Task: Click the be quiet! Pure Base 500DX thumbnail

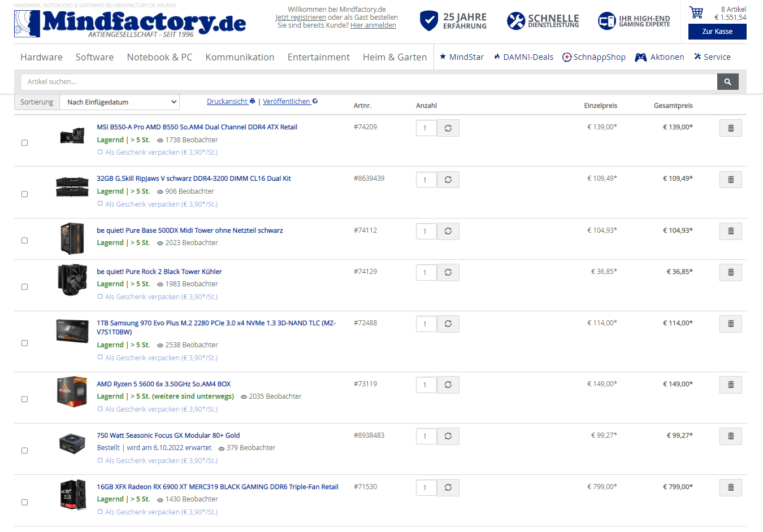Action: click(x=72, y=238)
